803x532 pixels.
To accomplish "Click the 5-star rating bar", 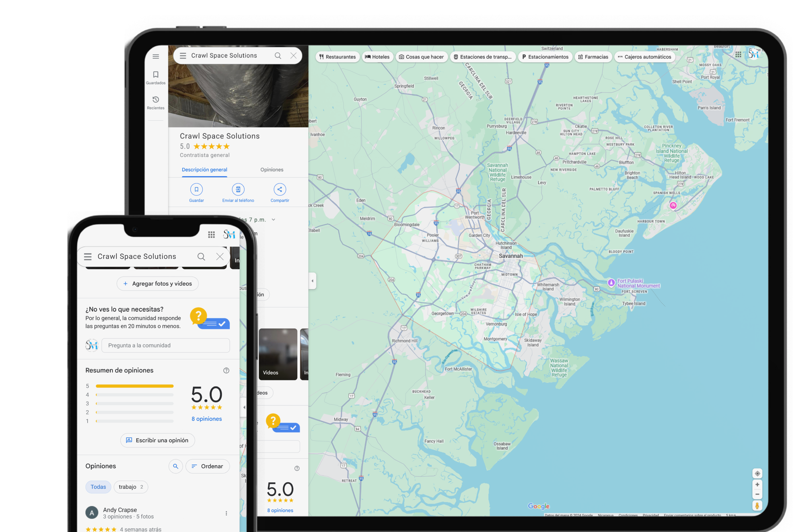I will pyautogui.click(x=135, y=386).
